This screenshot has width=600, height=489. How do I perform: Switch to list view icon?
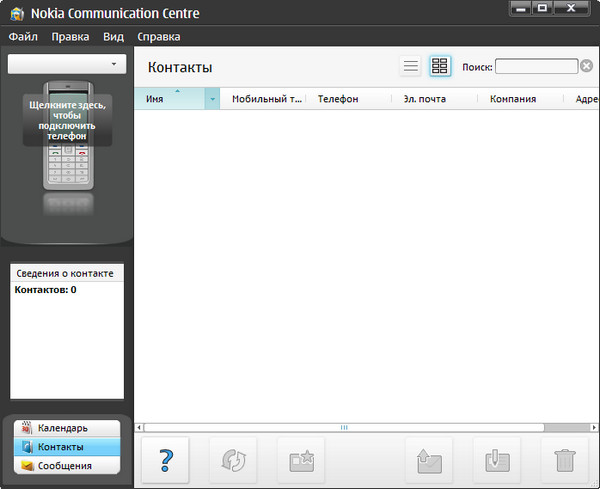tap(411, 66)
